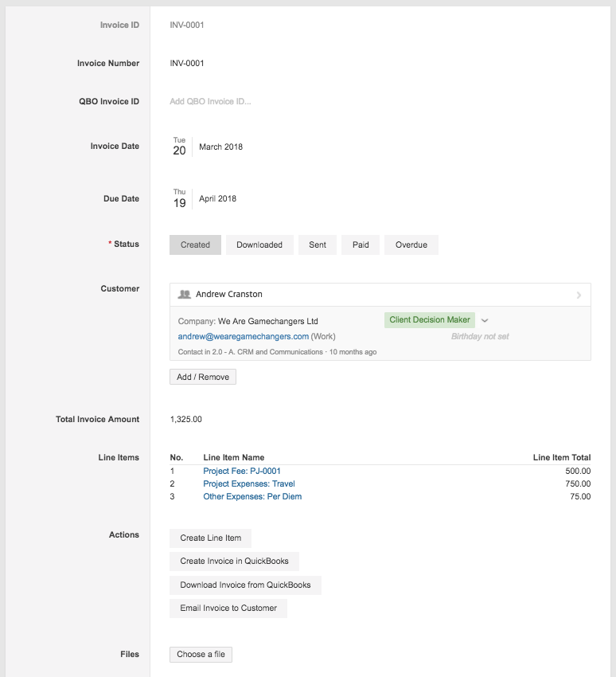Open line item Project Expenses: Travel
616x677 pixels.
pos(249,483)
